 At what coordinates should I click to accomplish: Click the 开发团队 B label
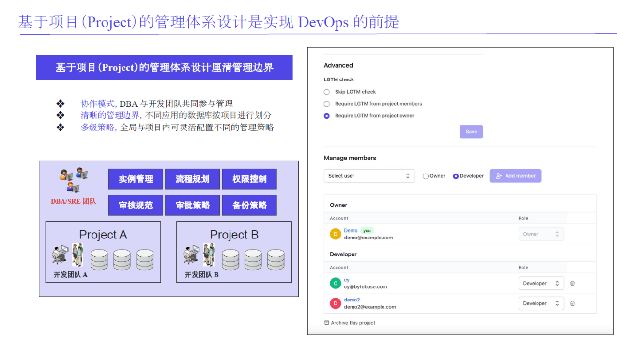click(x=201, y=275)
